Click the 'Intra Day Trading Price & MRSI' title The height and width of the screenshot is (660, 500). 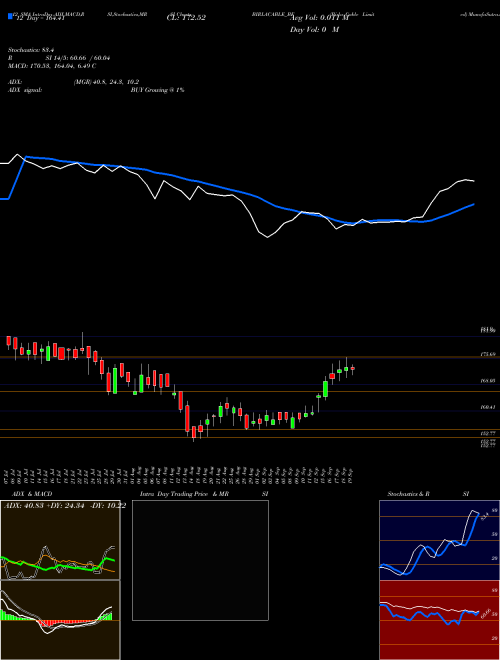(x=204, y=494)
